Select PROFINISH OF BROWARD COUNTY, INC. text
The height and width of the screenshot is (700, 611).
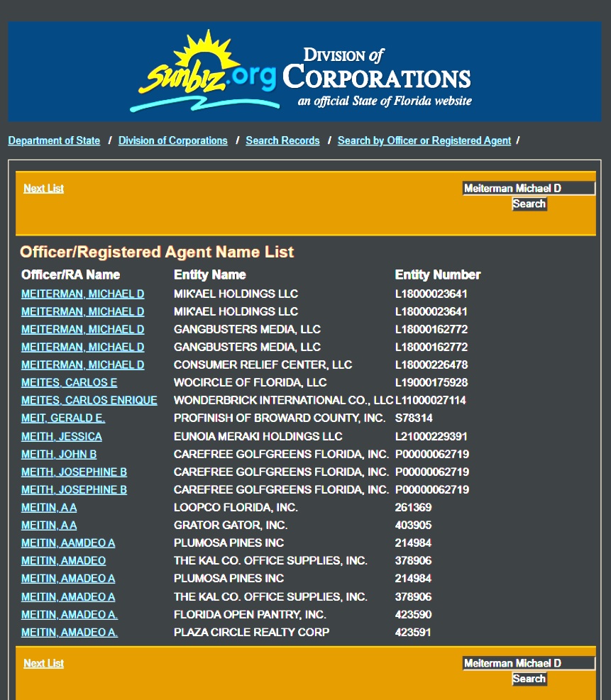tap(279, 418)
